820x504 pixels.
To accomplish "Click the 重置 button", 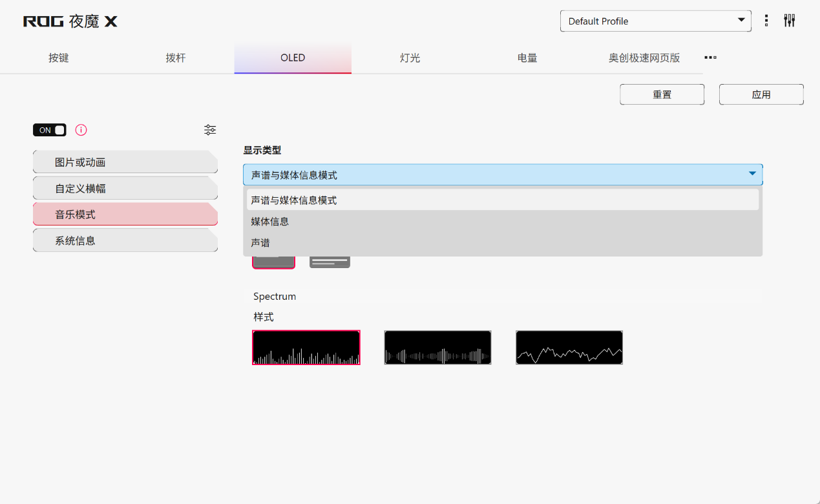I will pos(662,94).
